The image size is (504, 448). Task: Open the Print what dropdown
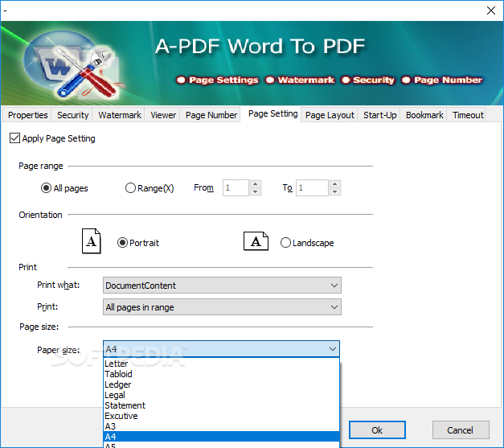coord(222,286)
